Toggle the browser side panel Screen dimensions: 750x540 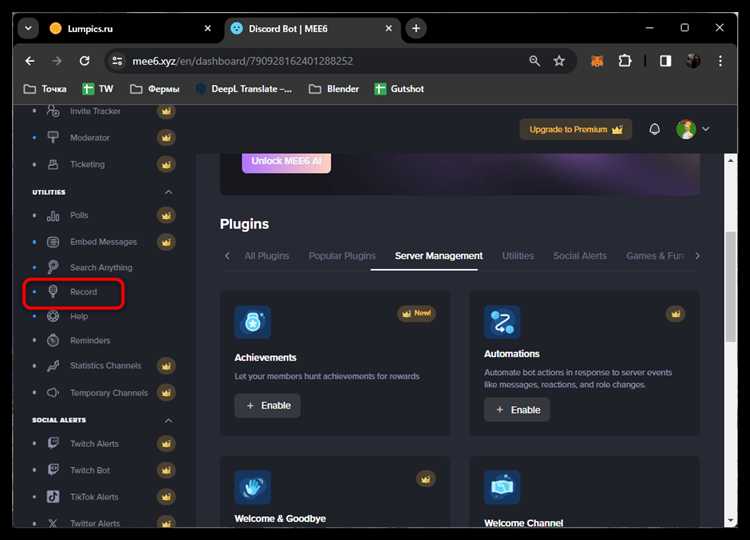(665, 61)
